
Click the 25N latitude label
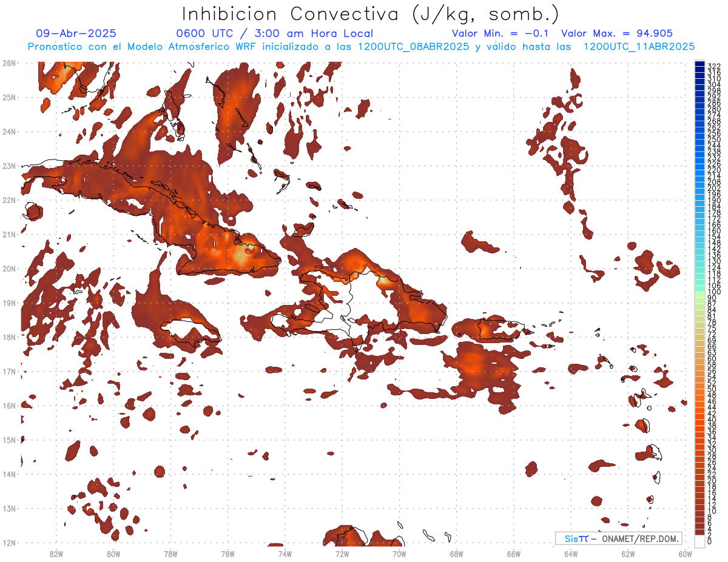point(8,97)
